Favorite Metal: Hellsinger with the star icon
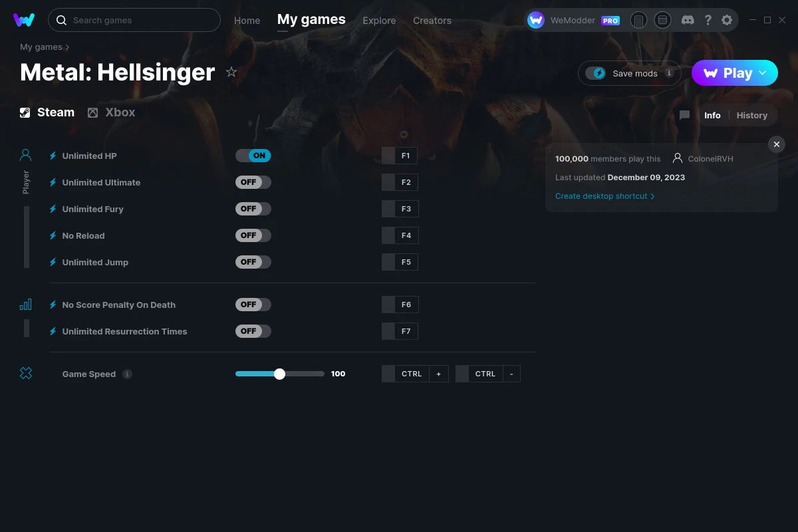The width and height of the screenshot is (798, 532). coord(231,72)
